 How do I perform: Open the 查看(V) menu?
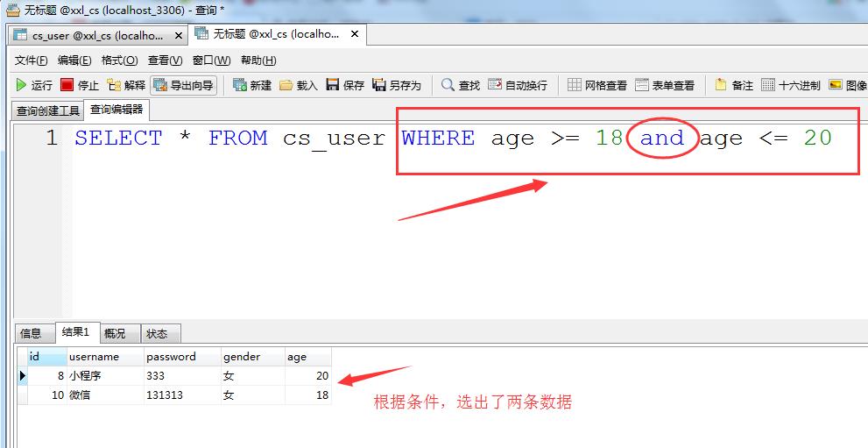pos(165,60)
